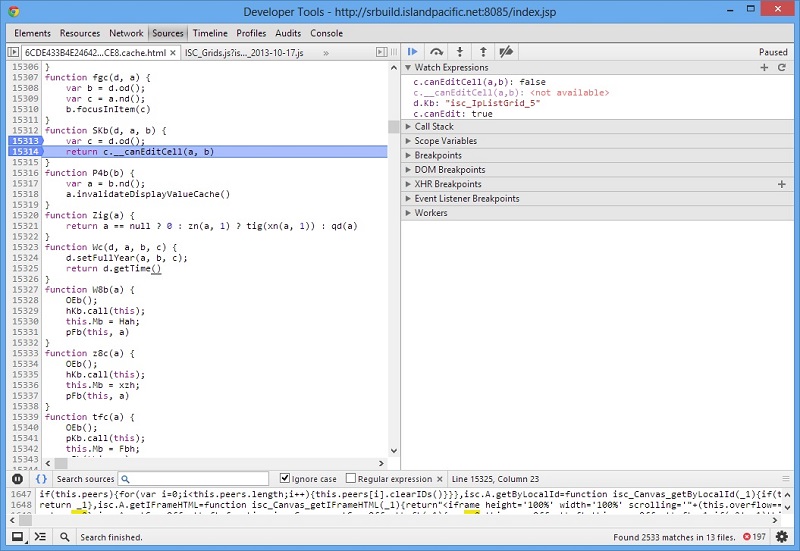Step into next function call

pyautogui.click(x=460, y=52)
